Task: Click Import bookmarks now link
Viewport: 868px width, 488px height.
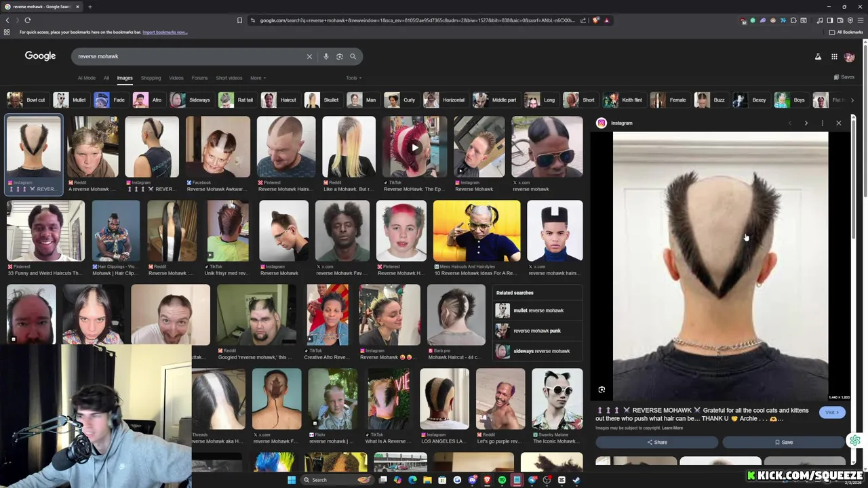Action: 165,32
